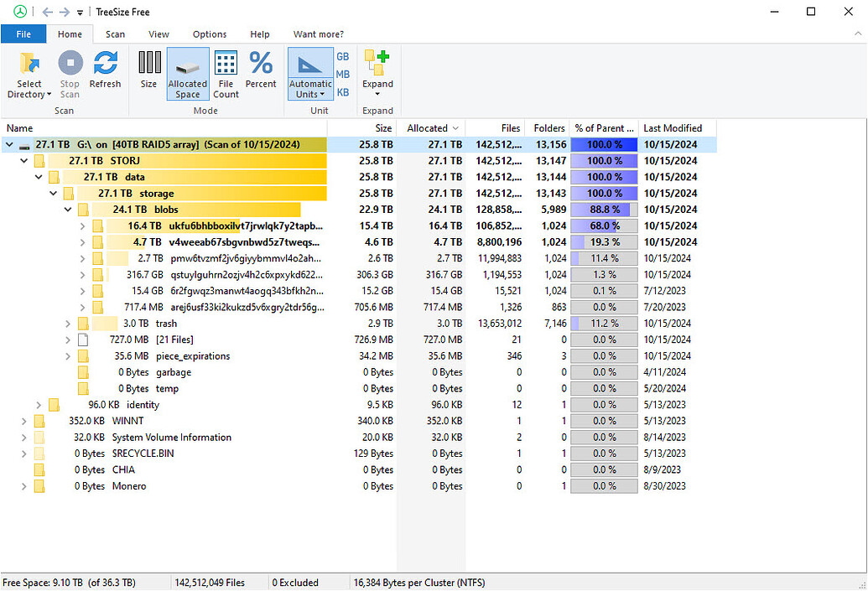Switch to Size mode

pyautogui.click(x=149, y=70)
